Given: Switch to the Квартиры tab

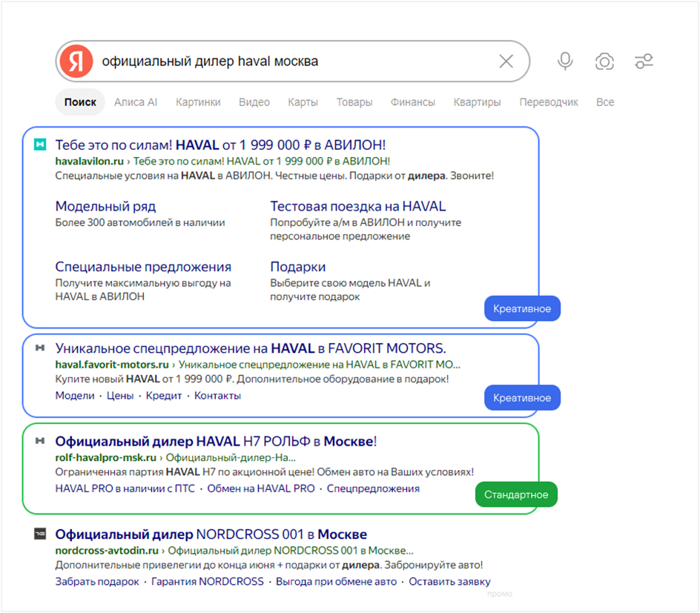Looking at the screenshot, I should click(x=477, y=102).
